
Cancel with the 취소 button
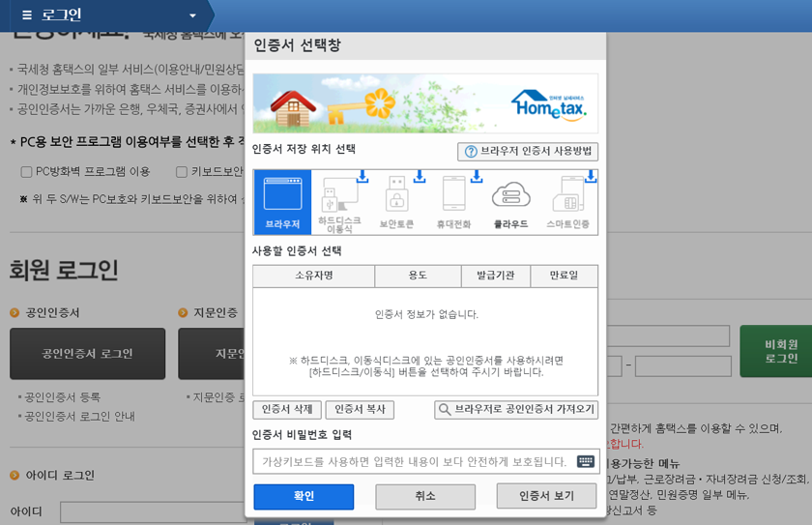point(425,497)
